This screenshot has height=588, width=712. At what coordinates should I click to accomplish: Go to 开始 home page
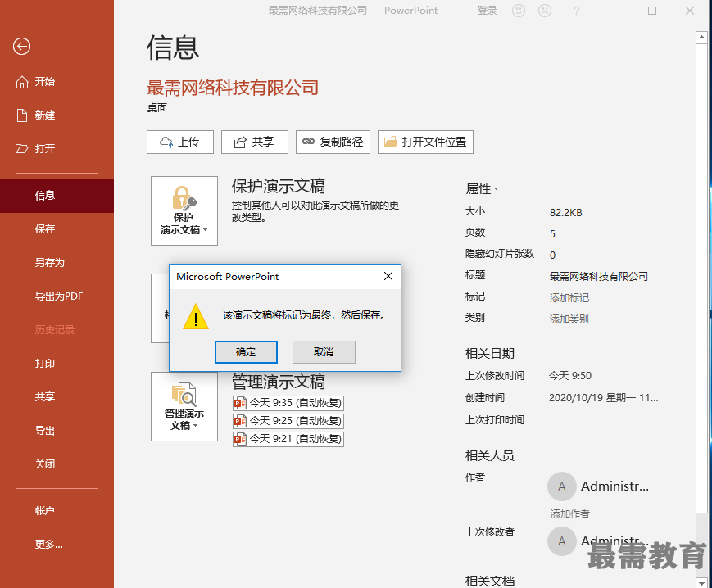(x=44, y=82)
